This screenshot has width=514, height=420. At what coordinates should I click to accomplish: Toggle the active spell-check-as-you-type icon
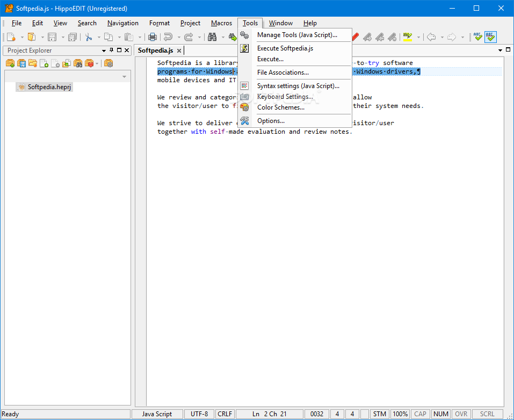click(x=490, y=37)
